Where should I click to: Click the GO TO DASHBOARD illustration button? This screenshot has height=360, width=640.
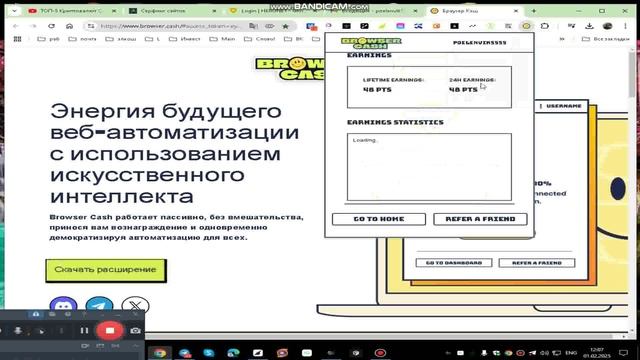454,263
